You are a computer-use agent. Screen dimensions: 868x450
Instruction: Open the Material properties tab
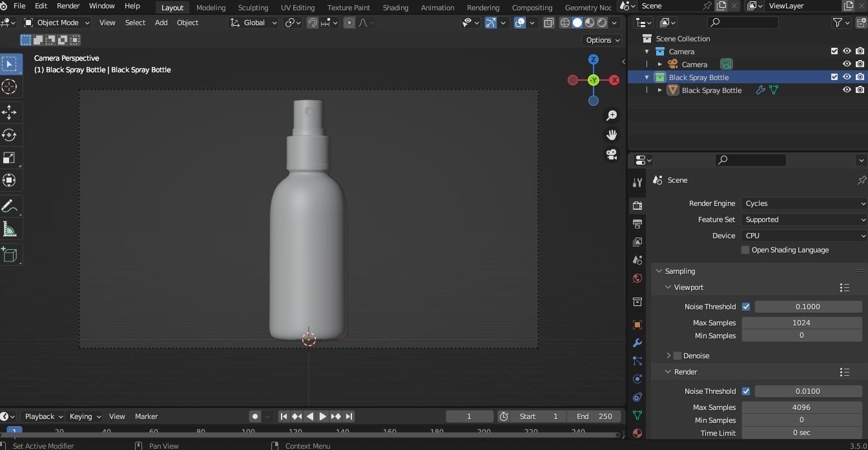coord(637,433)
